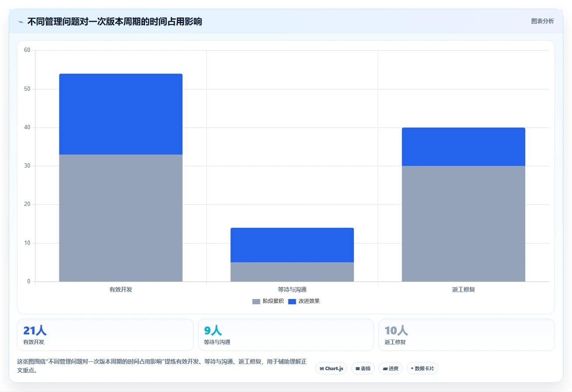
Task: Select the blue segment of the 返工修复 bar
Action: click(463, 147)
